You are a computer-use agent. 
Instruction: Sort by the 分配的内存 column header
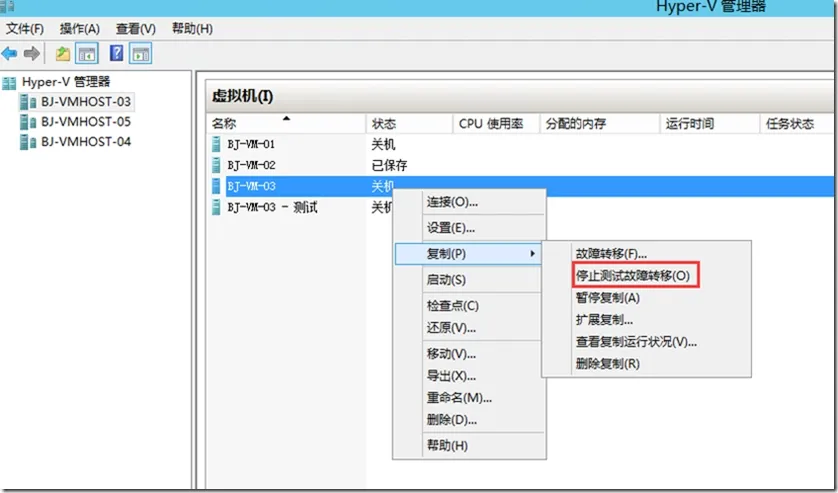tap(600, 124)
